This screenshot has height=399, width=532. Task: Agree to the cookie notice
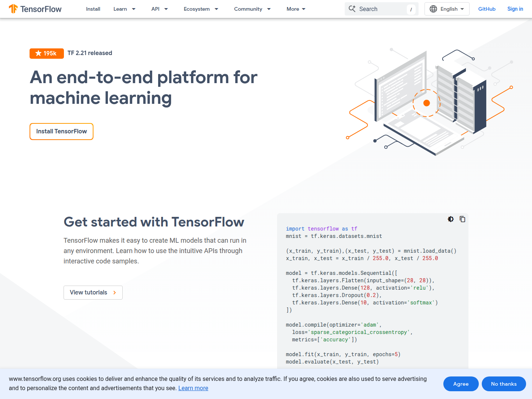pyautogui.click(x=461, y=384)
